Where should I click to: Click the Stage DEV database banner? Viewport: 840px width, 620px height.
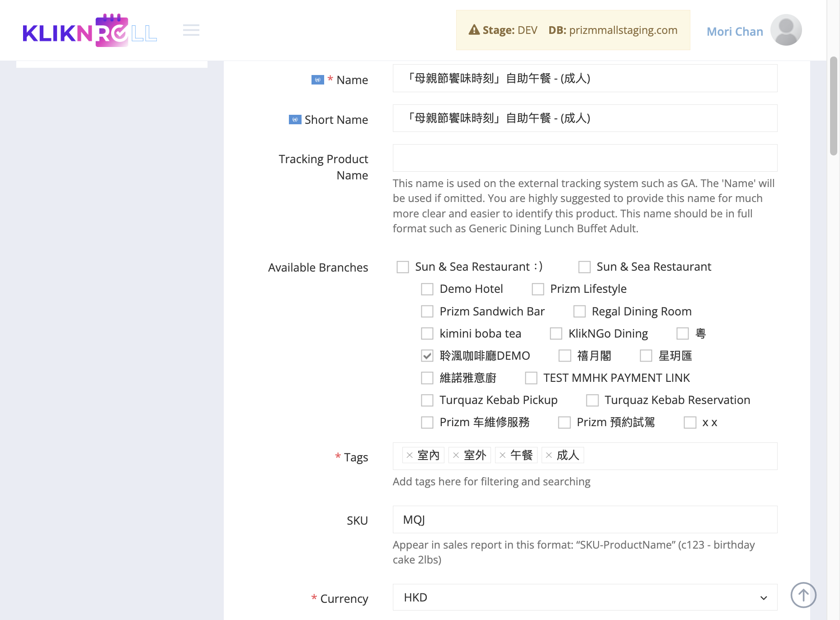point(573,30)
